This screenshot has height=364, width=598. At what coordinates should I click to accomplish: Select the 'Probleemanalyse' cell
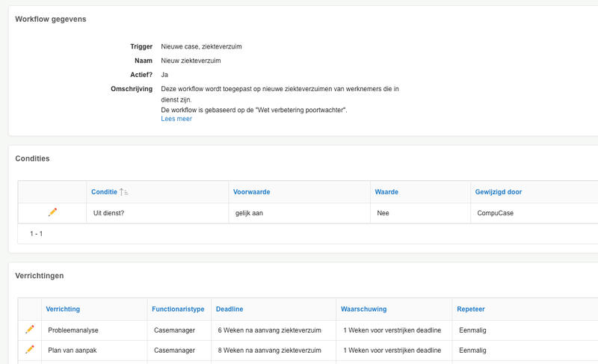94,330
